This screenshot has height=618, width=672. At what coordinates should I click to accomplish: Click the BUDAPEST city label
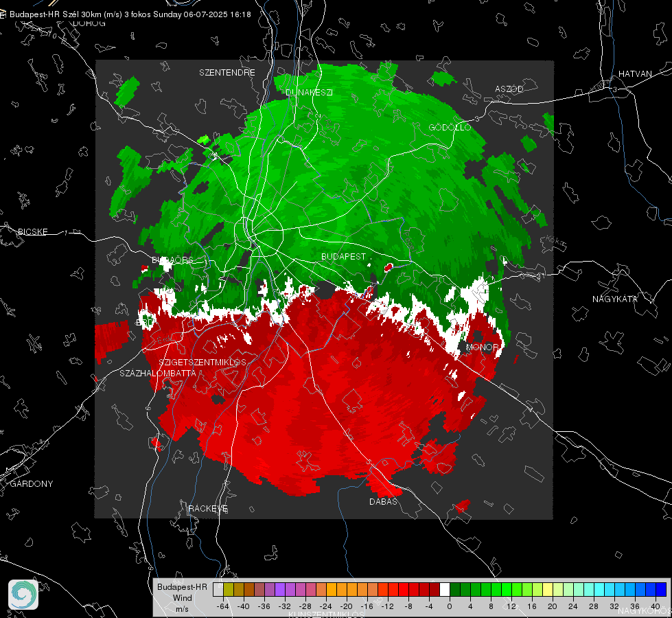tap(344, 256)
